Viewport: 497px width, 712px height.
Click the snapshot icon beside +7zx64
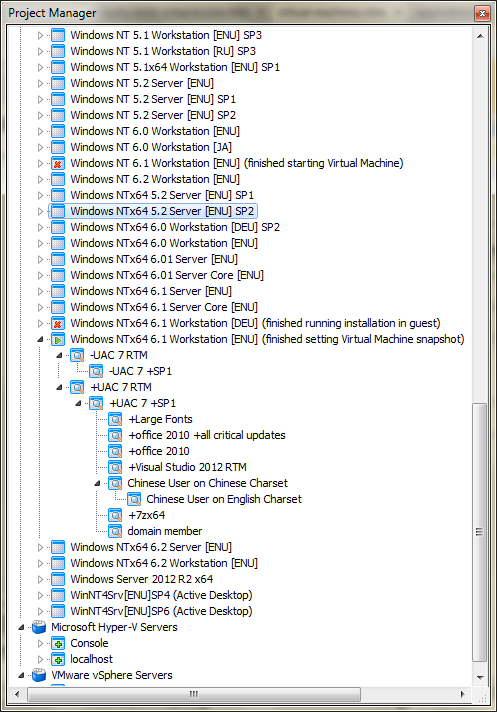[115, 515]
